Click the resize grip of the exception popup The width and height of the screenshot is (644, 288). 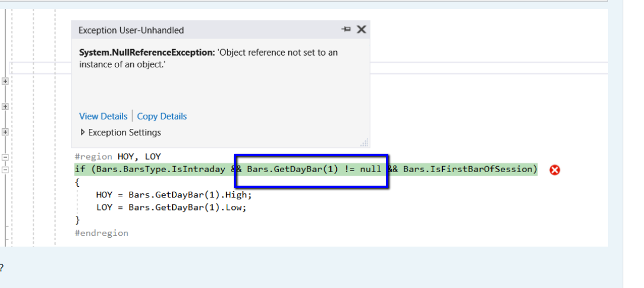364,143
